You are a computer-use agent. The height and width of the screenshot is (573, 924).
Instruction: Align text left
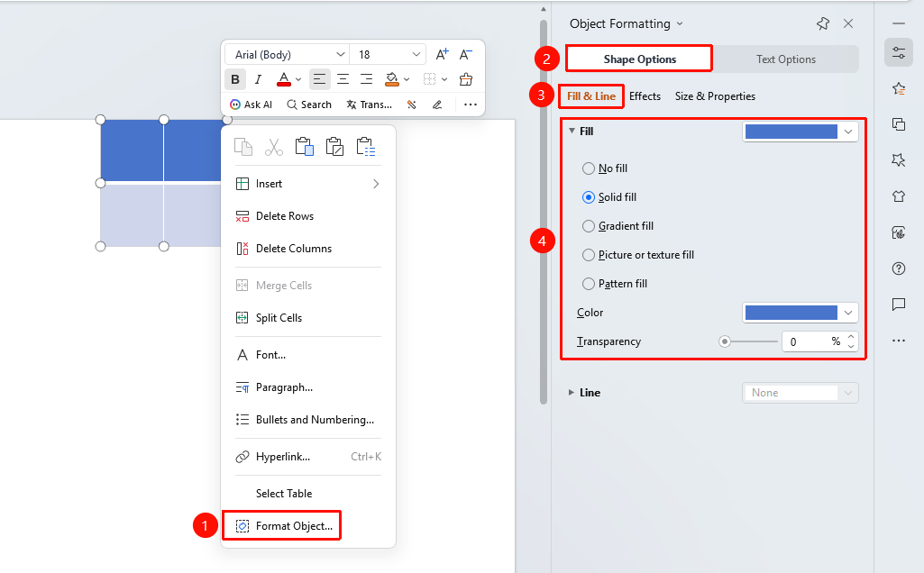click(x=319, y=79)
